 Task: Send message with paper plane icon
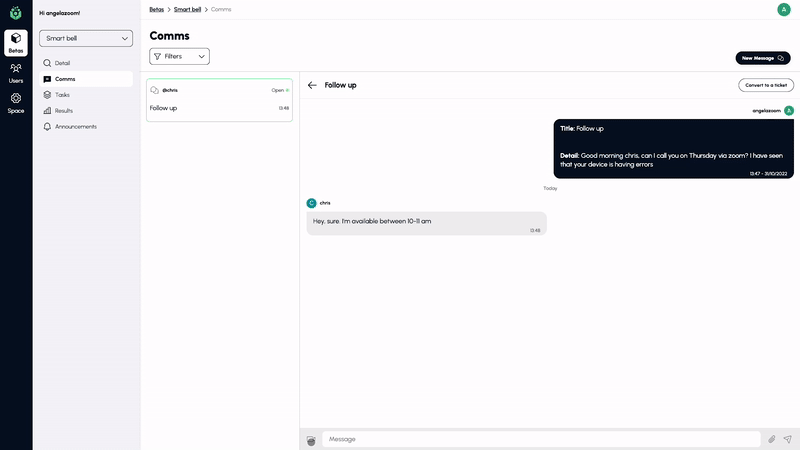(x=787, y=439)
